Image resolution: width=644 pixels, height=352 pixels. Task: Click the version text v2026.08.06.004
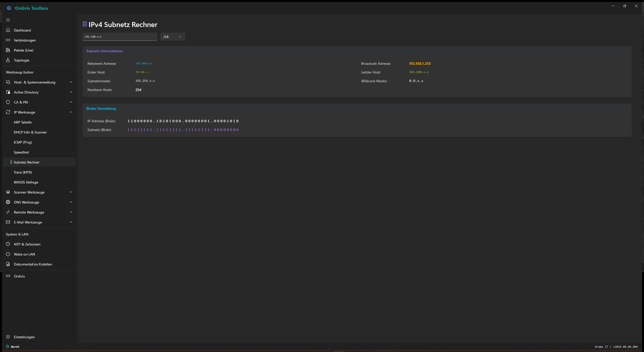click(625, 347)
